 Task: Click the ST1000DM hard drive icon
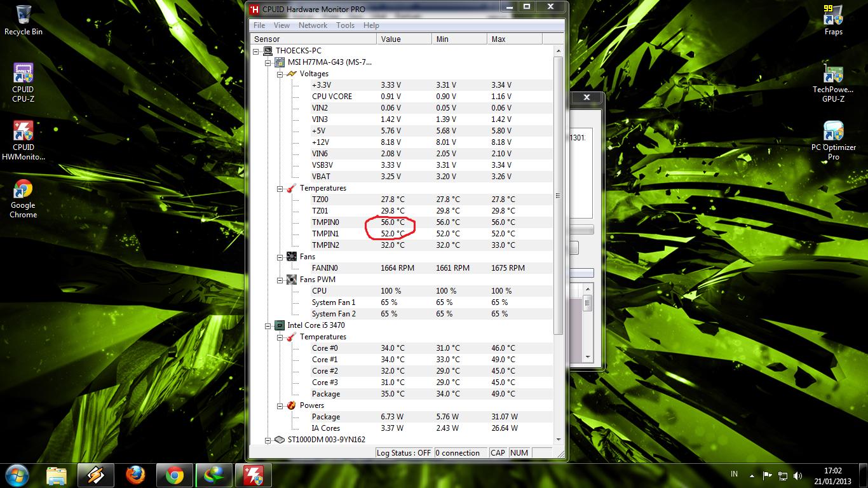pos(280,440)
